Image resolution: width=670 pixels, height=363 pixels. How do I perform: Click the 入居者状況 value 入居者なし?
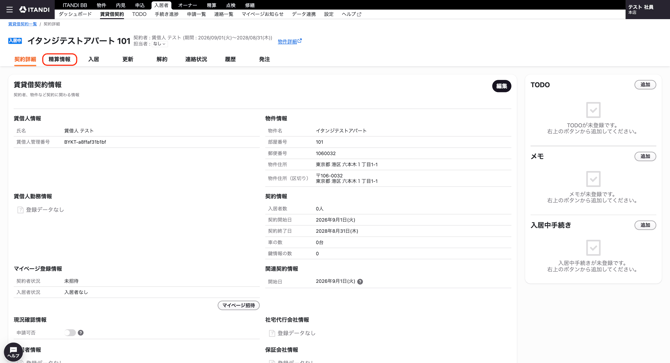pyautogui.click(x=76, y=292)
